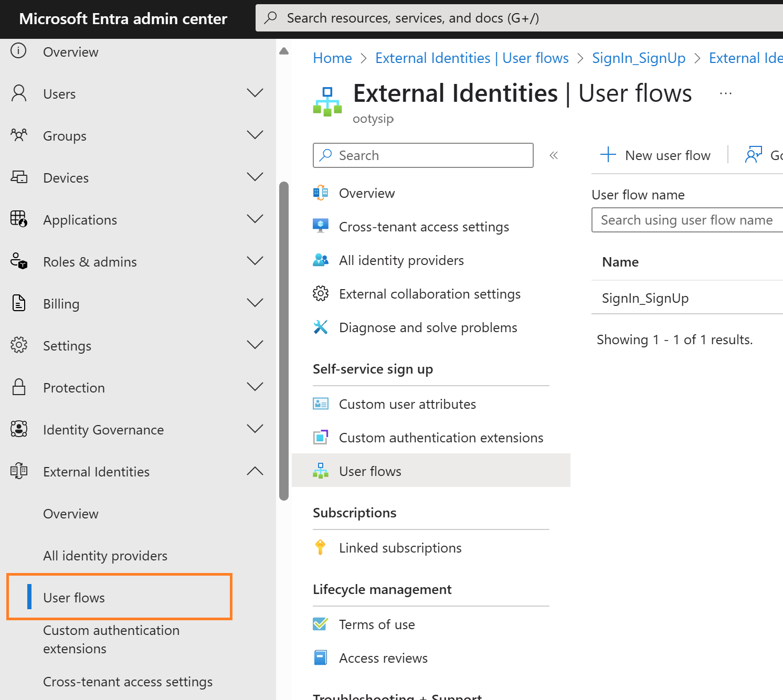
Task: Click the user flow name search box
Action: click(687, 220)
